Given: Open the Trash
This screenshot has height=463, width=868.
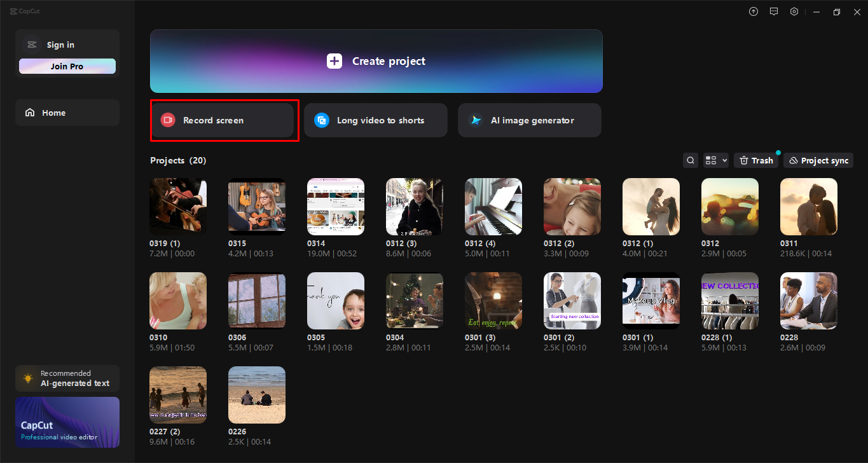Looking at the screenshot, I should [x=755, y=160].
